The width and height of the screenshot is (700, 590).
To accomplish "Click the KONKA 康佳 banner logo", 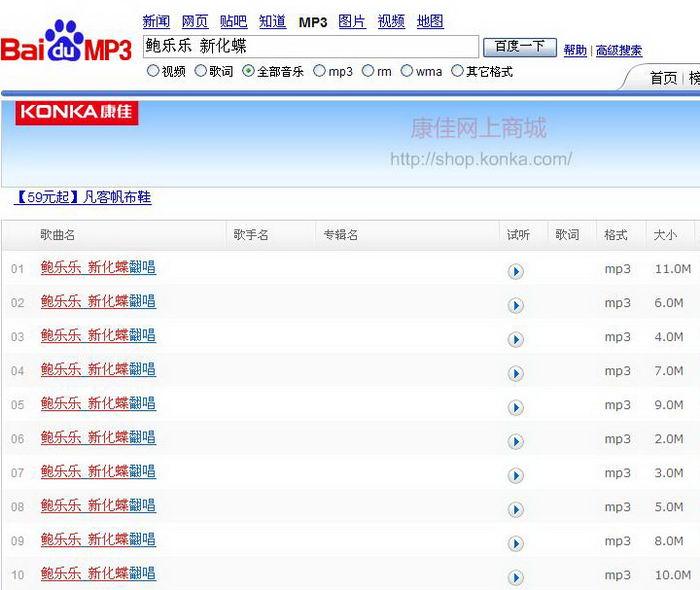I will tap(76, 112).
